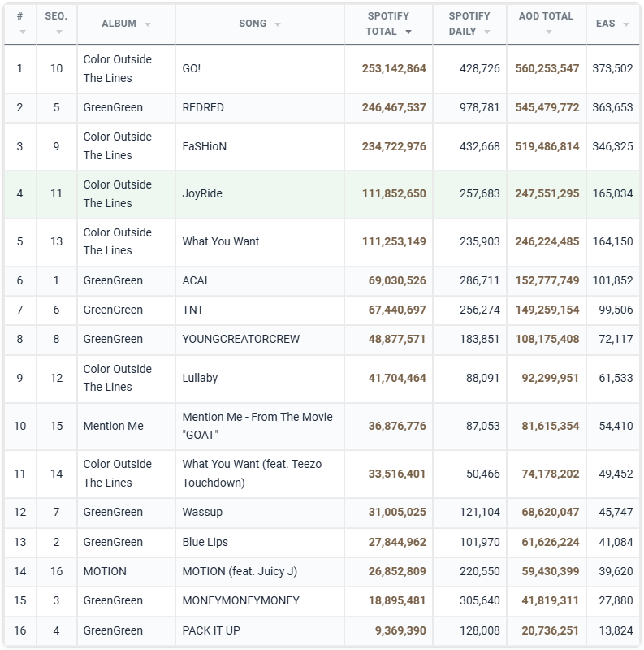The width and height of the screenshot is (644, 650).
Task: Sort by EAS column arrow
Action: click(x=626, y=24)
